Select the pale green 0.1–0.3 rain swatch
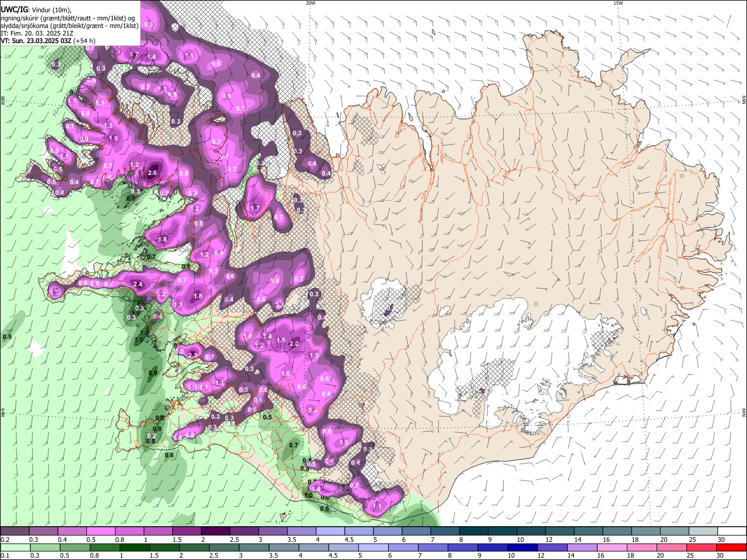747x560 pixels. coord(15,547)
